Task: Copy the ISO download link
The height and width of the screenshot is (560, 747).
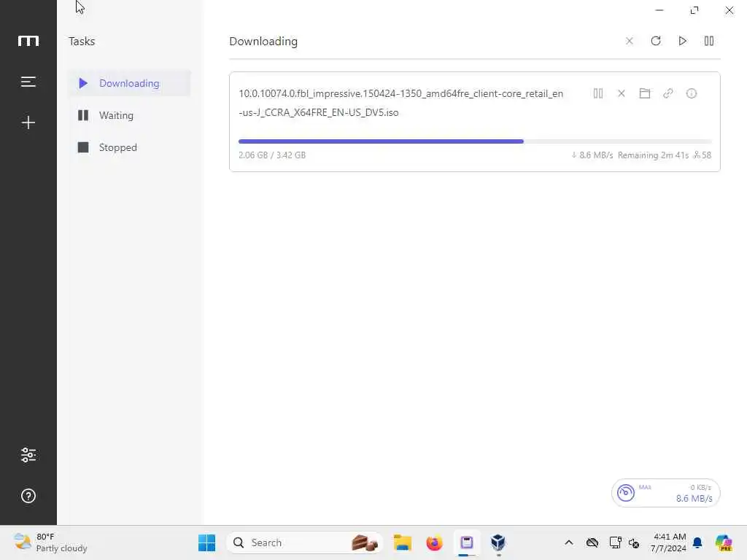Action: click(x=668, y=93)
